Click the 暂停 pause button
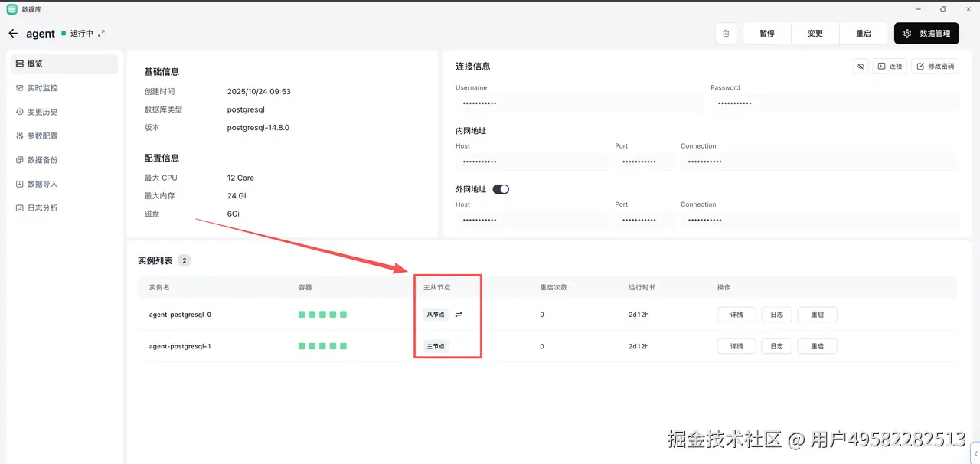The height and width of the screenshot is (464, 980). click(x=767, y=34)
